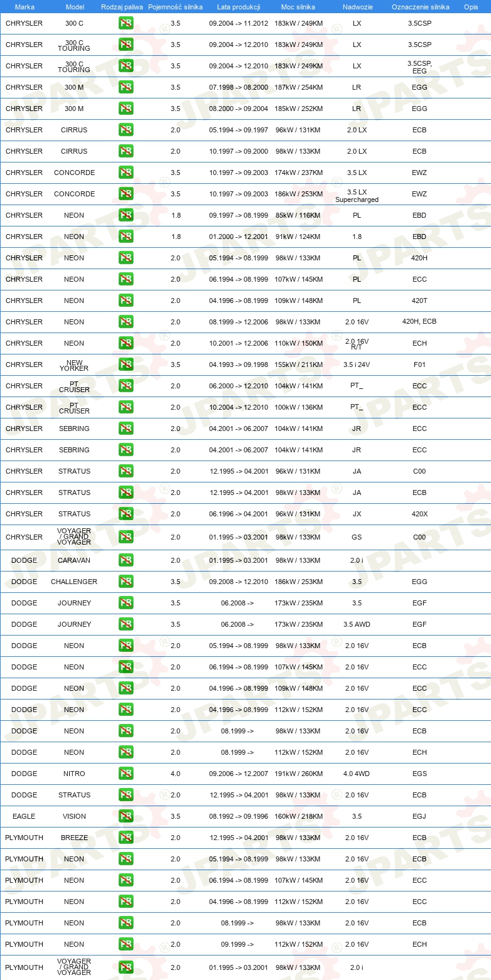Click the body type '2.0 16V R/T'
The image size is (491, 980).
357,344
